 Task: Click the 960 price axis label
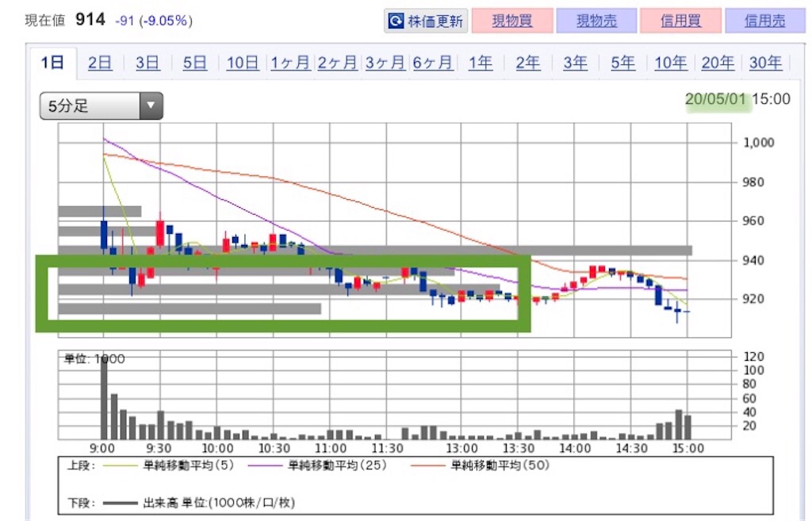click(x=753, y=221)
